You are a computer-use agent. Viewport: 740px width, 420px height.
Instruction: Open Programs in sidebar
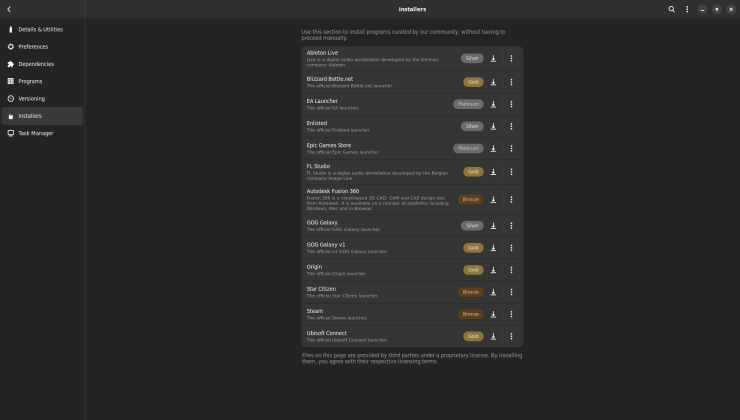42,81
